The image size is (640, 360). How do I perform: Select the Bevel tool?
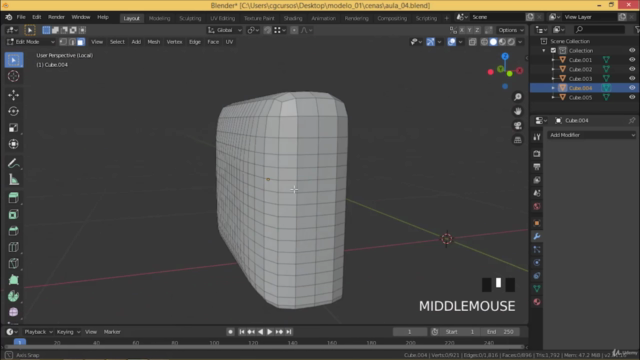point(13,231)
